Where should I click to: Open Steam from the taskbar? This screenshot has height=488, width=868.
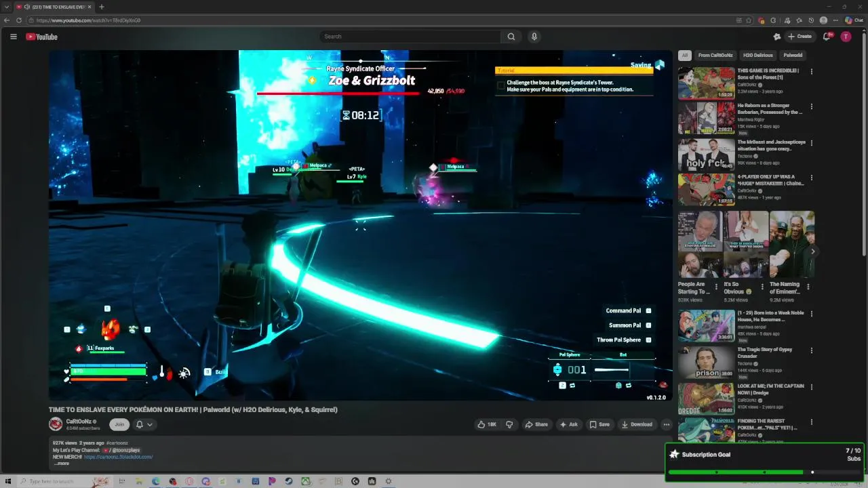[x=289, y=481]
